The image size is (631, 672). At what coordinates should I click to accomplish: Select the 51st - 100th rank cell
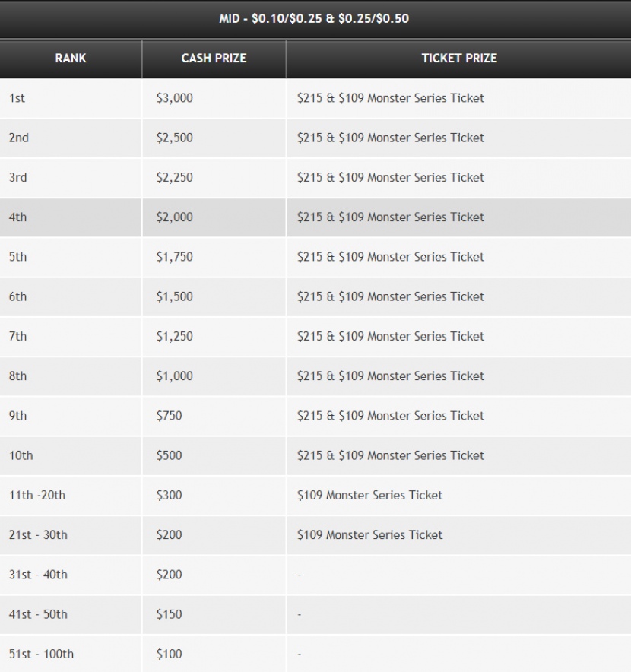[71, 654]
